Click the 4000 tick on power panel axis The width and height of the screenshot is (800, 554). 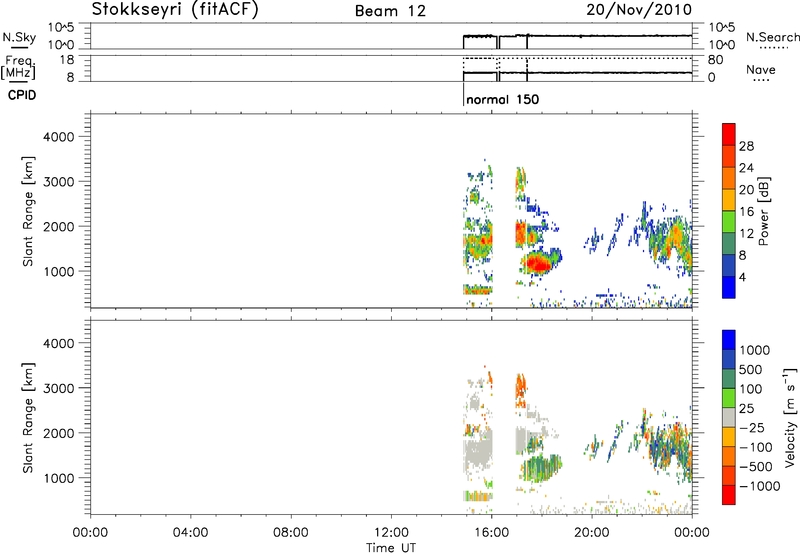(x=59, y=137)
